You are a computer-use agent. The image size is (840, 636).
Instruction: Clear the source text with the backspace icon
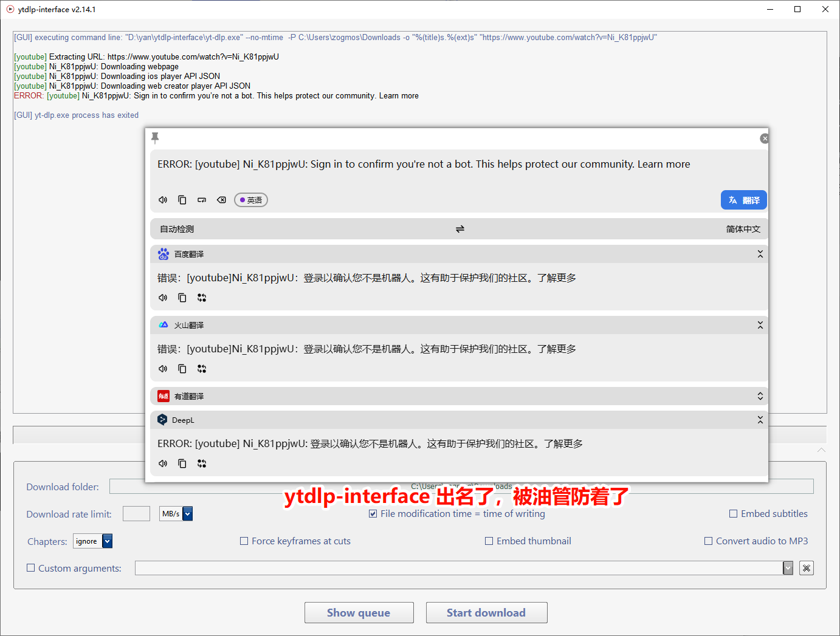pyautogui.click(x=221, y=199)
